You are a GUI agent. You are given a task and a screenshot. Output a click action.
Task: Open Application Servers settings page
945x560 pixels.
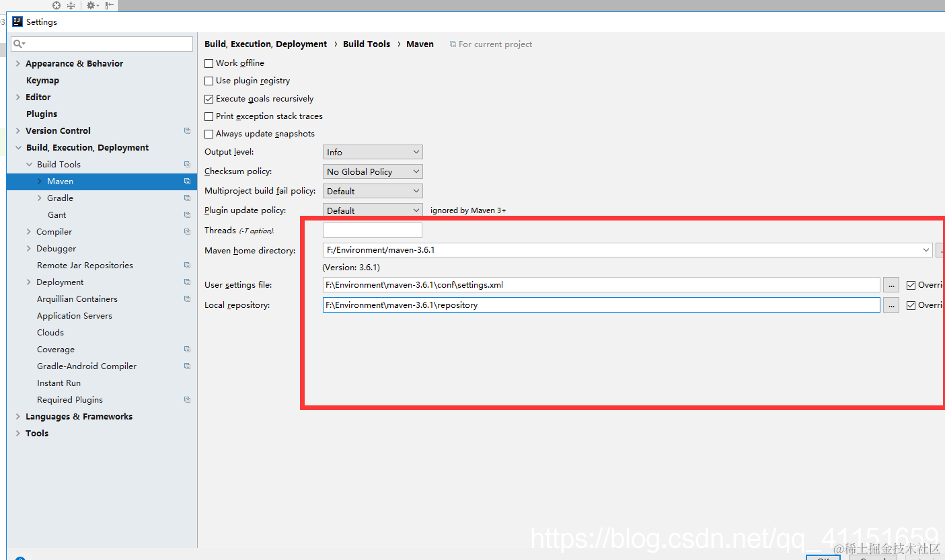(75, 316)
